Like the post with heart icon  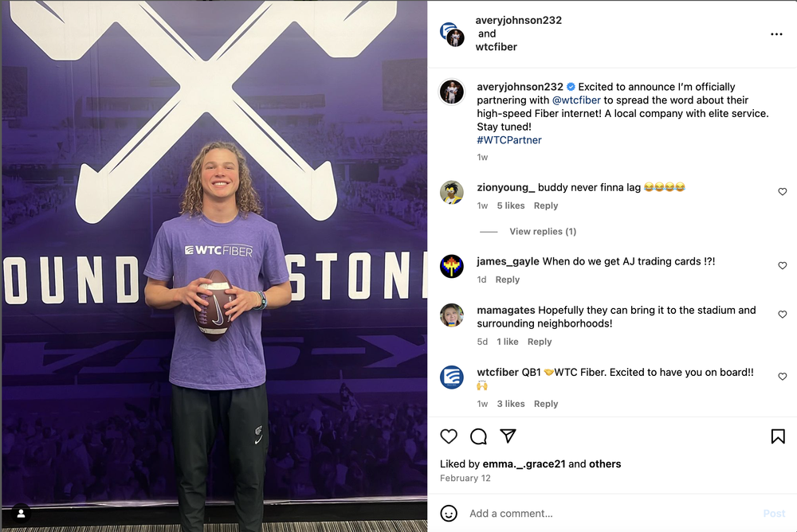448,436
